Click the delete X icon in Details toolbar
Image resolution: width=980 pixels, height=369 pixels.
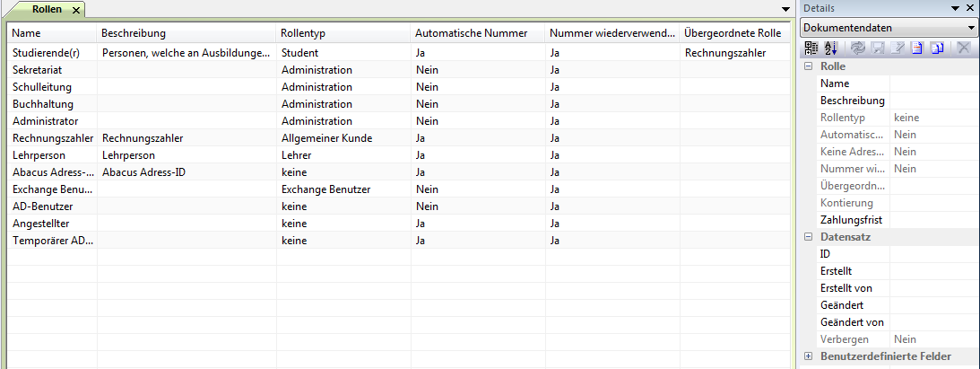point(963,48)
